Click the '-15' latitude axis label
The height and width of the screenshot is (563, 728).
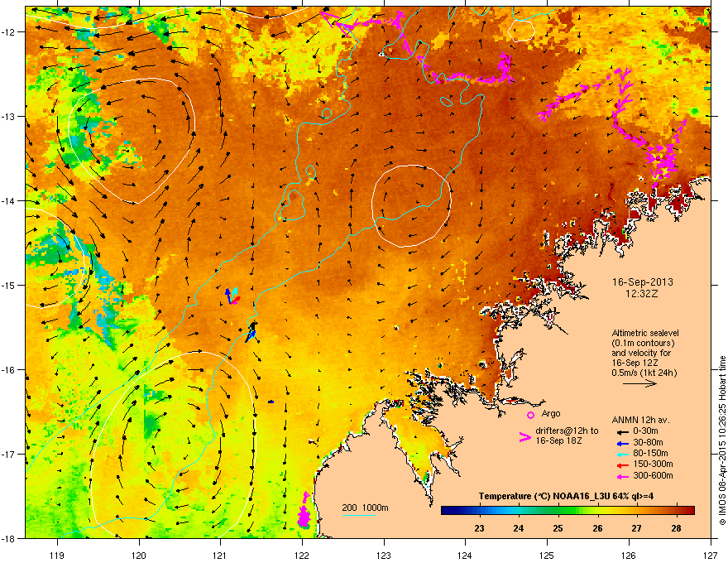click(8, 285)
